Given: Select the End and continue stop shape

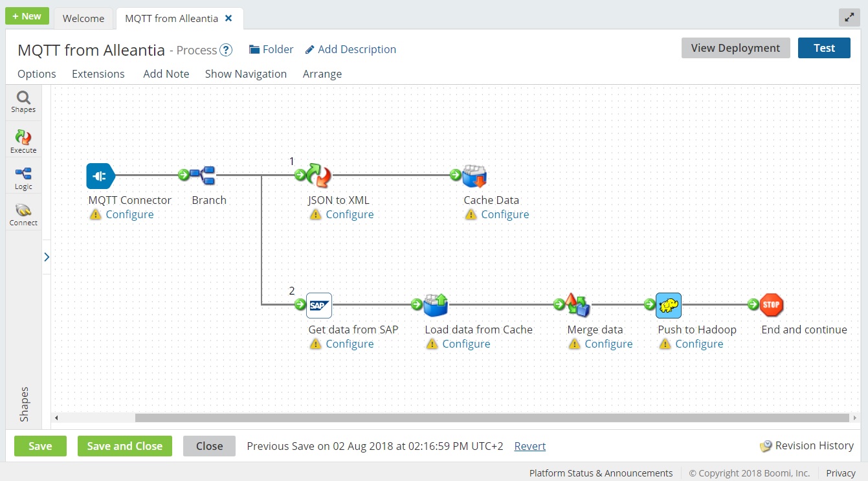Looking at the screenshot, I should (772, 304).
